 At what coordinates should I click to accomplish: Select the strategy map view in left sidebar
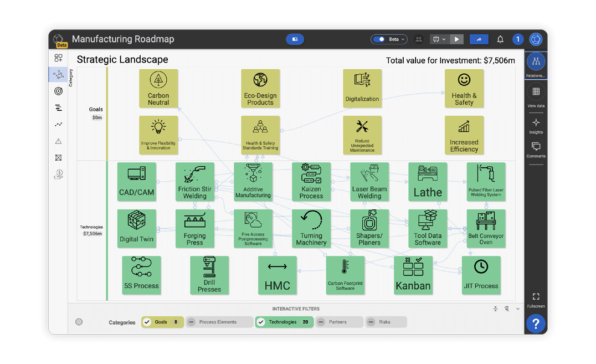click(x=58, y=74)
